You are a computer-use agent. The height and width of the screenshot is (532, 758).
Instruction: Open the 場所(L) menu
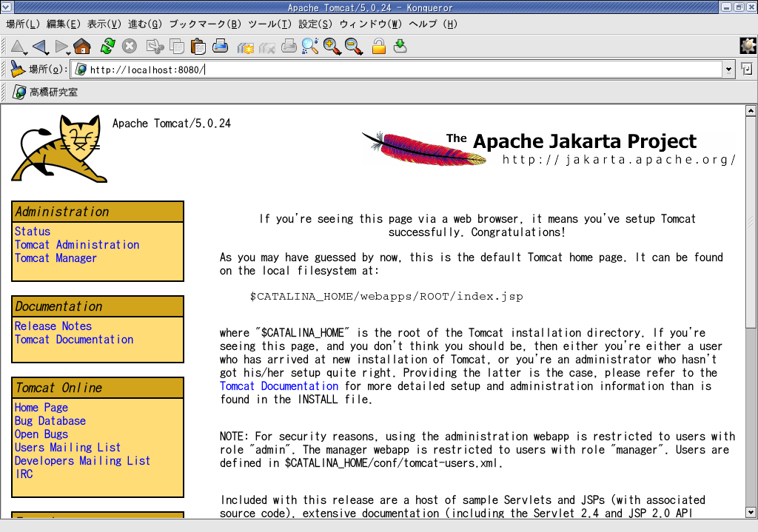[x=23, y=24]
